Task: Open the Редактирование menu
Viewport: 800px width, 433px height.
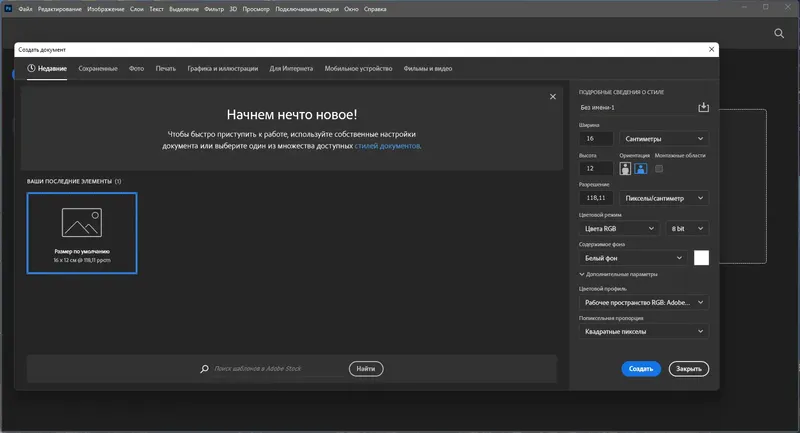Action: [x=60, y=9]
